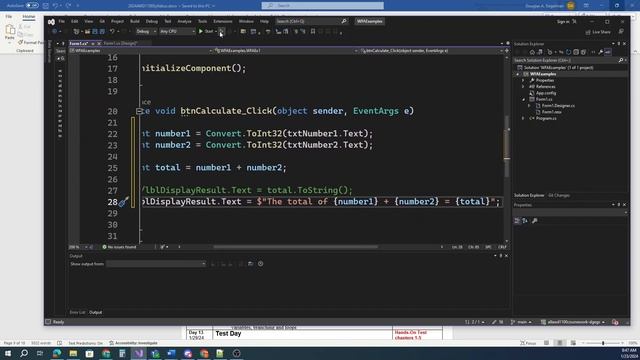Click Microsoft Edge icon in taskbar
This screenshot has height=360, width=640.
coord(57,353)
